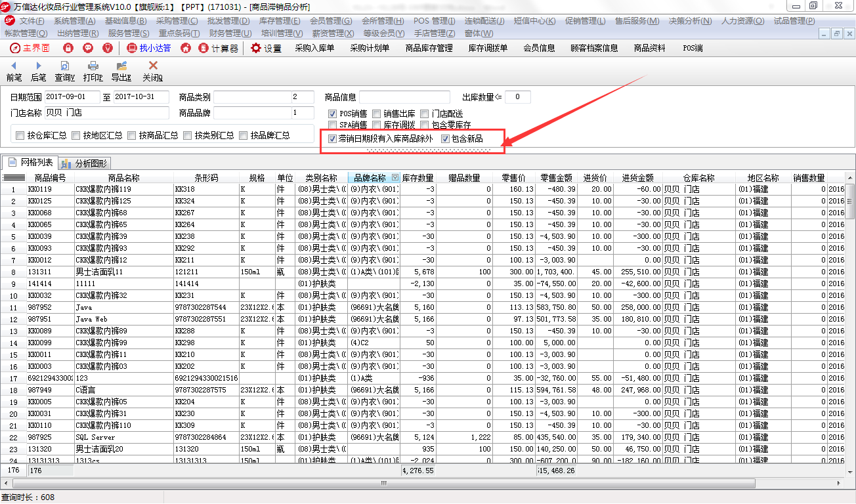This screenshot has width=856, height=504.
Task: Enable the 包含零库存 checkbox
Action: (425, 125)
